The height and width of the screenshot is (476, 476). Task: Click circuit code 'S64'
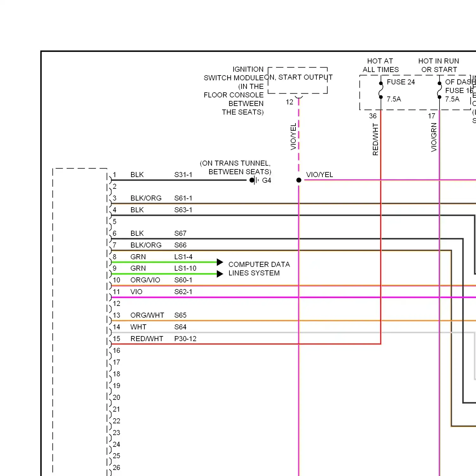[x=180, y=327]
